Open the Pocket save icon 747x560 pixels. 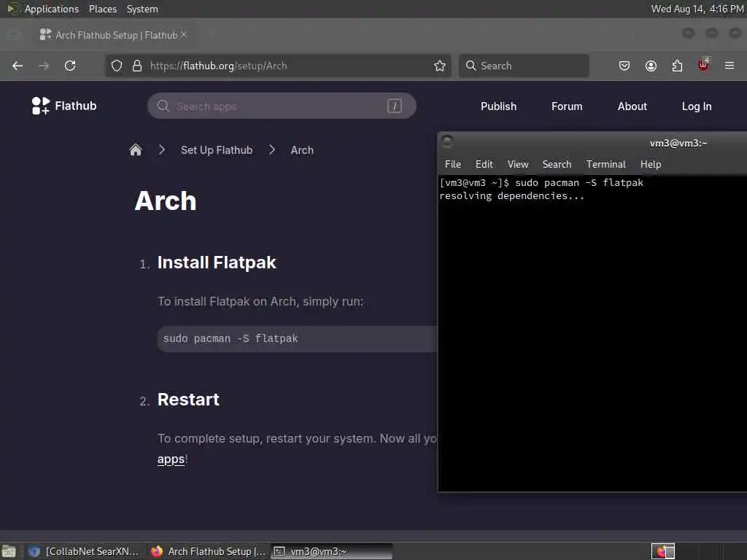[624, 66]
